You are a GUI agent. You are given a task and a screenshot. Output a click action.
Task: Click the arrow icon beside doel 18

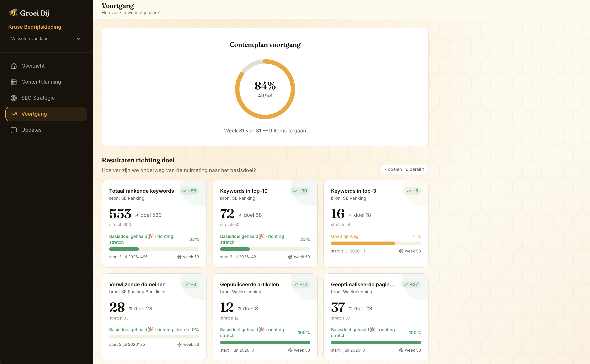(x=350, y=215)
